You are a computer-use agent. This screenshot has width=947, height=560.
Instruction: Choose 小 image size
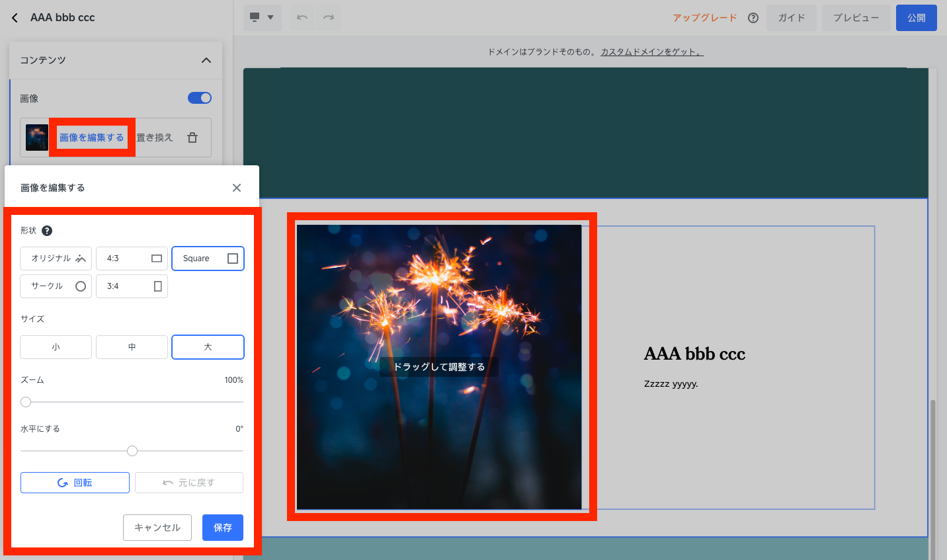(56, 347)
